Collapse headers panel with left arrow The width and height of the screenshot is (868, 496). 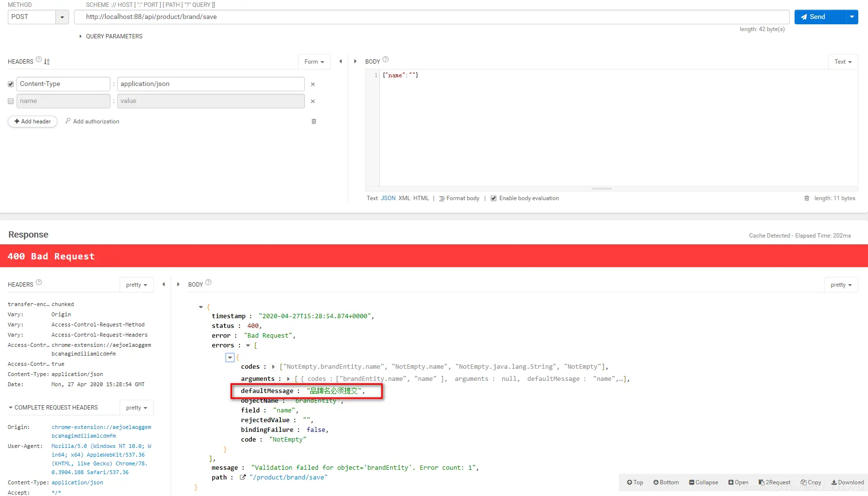tap(341, 61)
